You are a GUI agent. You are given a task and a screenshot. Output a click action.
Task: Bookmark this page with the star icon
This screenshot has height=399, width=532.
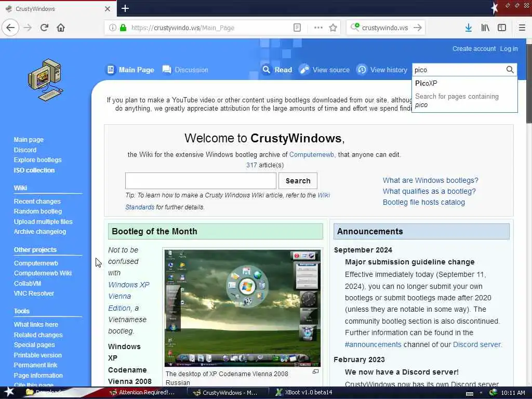pos(333,28)
